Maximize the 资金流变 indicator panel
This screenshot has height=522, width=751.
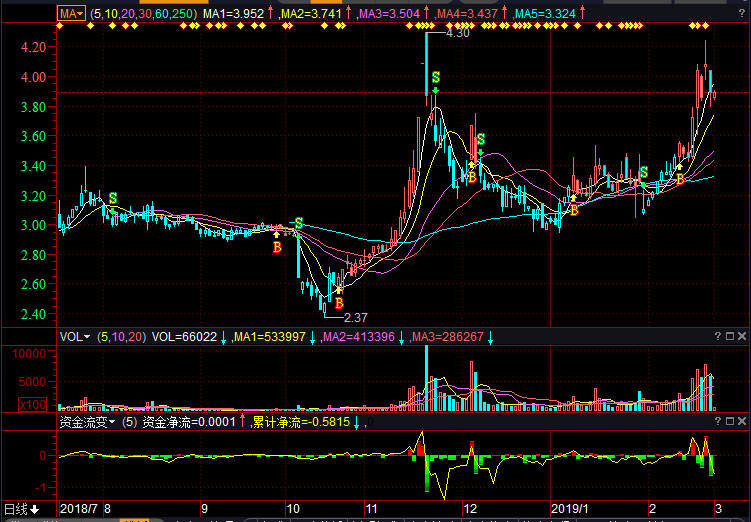click(729, 422)
